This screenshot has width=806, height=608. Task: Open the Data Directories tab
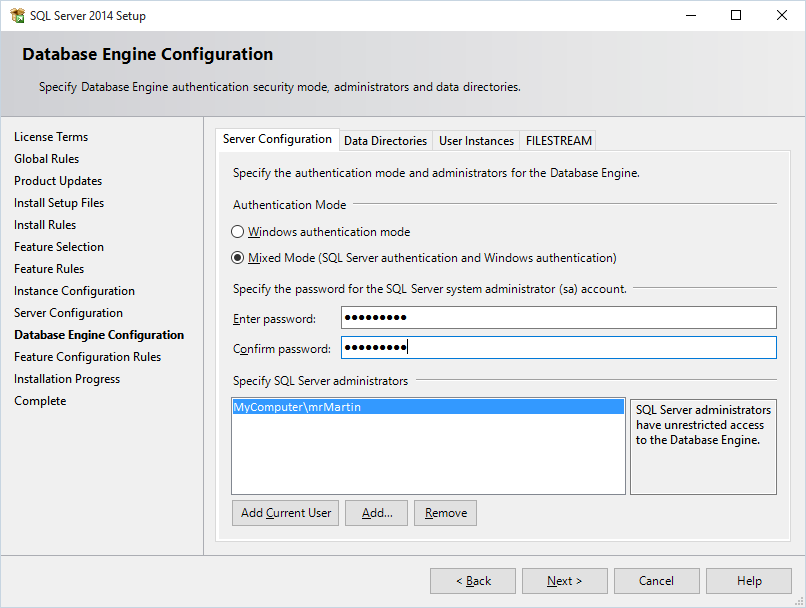click(386, 141)
